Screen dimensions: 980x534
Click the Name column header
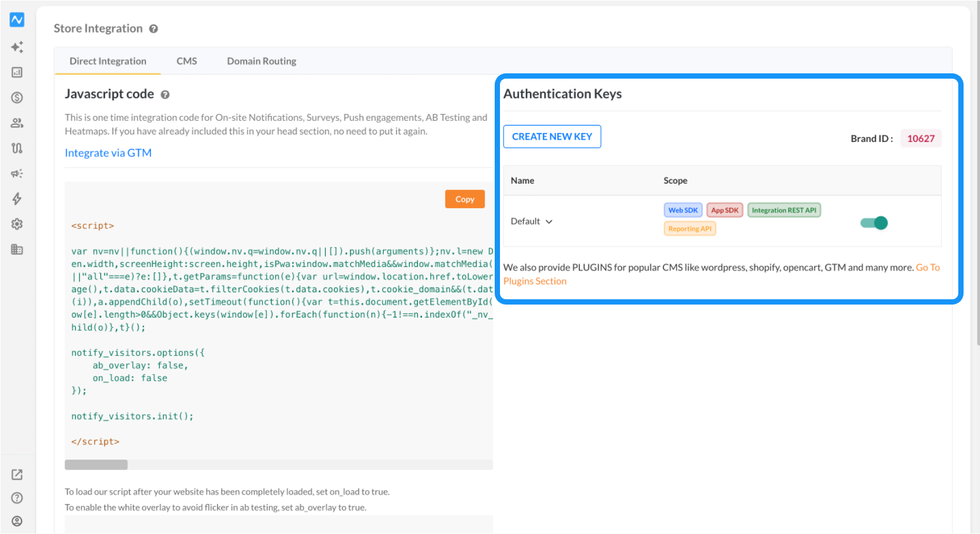[522, 181]
